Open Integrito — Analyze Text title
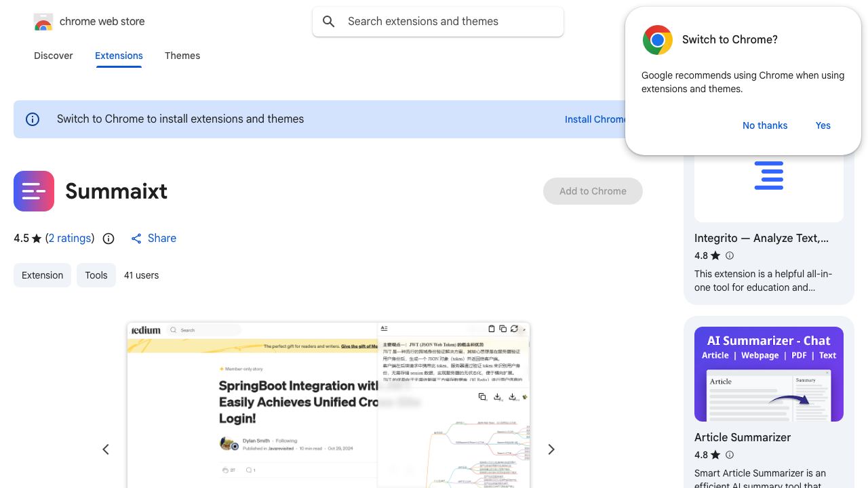The image size is (868, 488). pyautogui.click(x=762, y=238)
